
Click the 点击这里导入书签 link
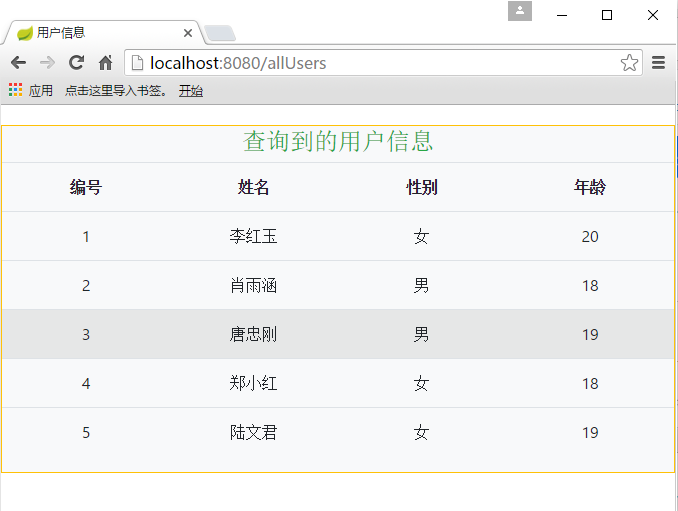click(115, 90)
